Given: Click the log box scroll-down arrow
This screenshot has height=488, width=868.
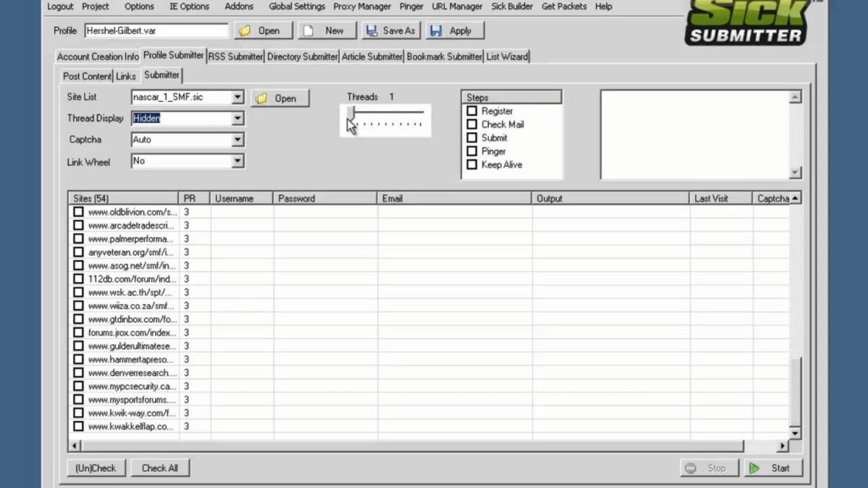Looking at the screenshot, I should pyautogui.click(x=795, y=173).
